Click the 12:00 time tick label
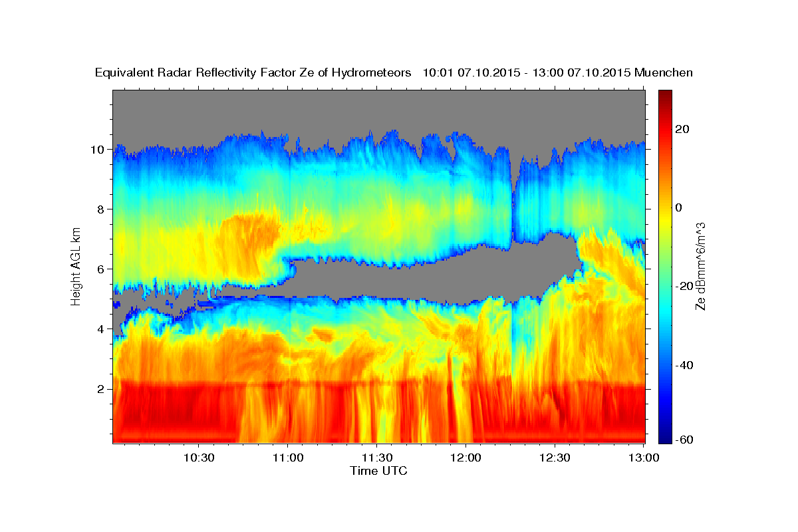 pos(465,458)
